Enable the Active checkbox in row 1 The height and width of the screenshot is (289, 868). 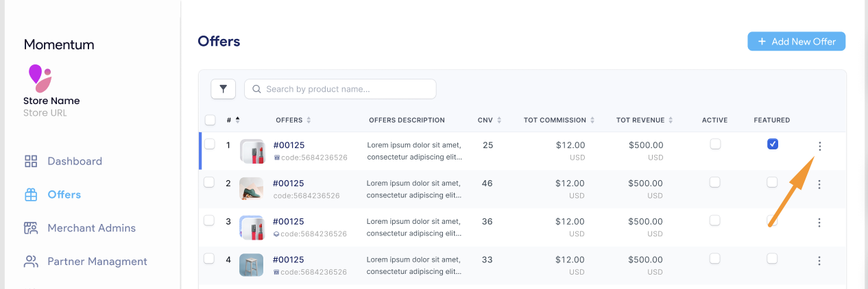tap(715, 144)
